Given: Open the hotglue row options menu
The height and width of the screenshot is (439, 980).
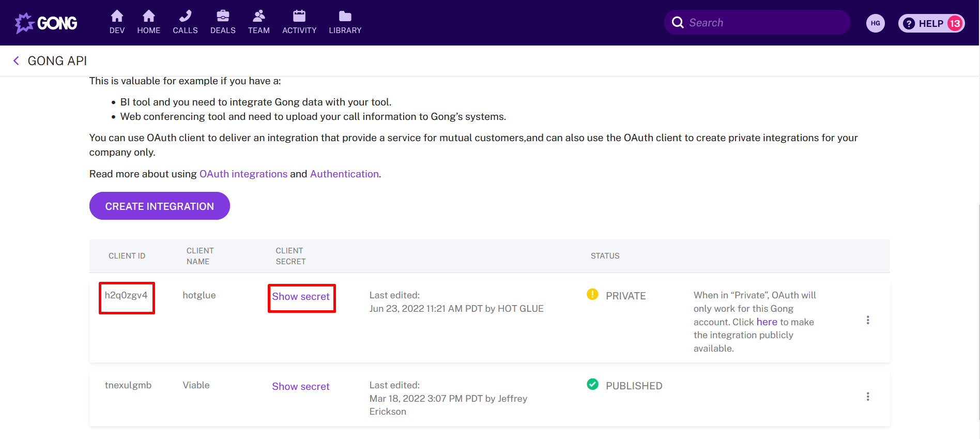Looking at the screenshot, I should click(x=868, y=320).
